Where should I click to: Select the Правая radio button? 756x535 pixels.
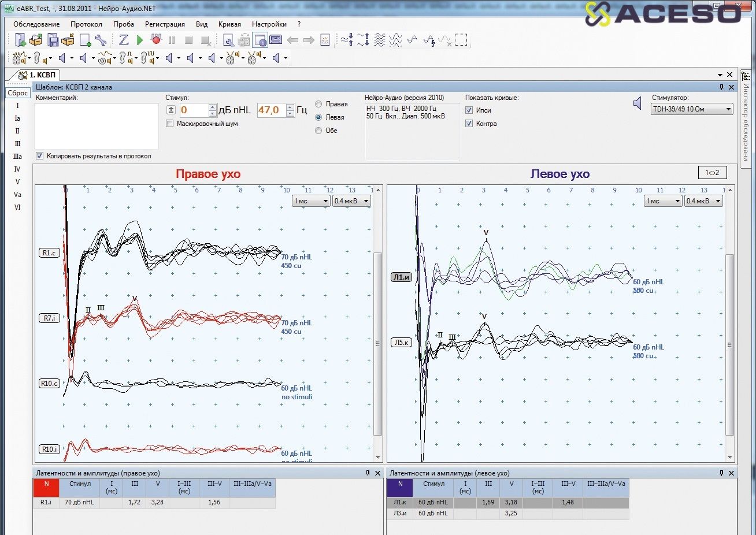click(x=318, y=104)
